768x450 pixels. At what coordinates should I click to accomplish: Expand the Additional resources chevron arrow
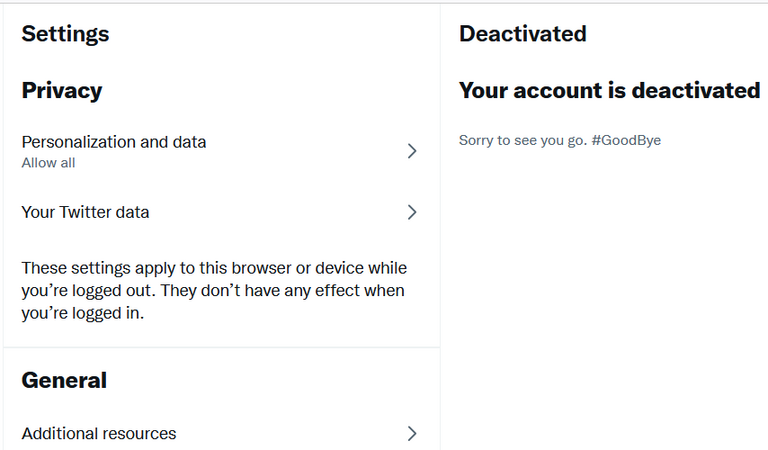coord(411,433)
